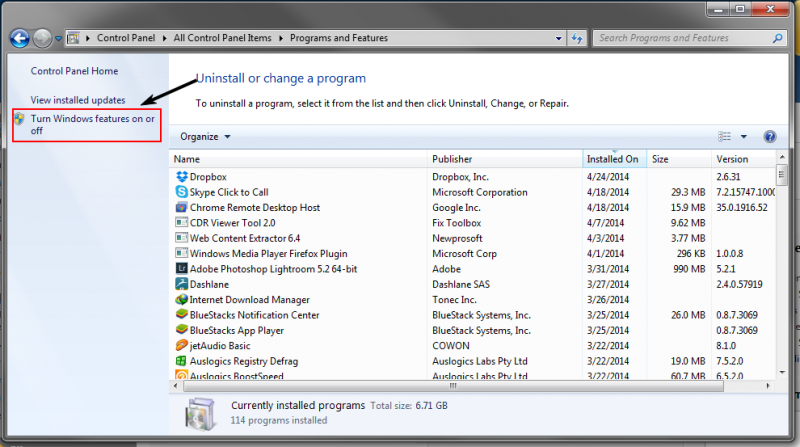800x447 pixels.
Task: Click installed programs icon in details pane
Action: (x=201, y=414)
